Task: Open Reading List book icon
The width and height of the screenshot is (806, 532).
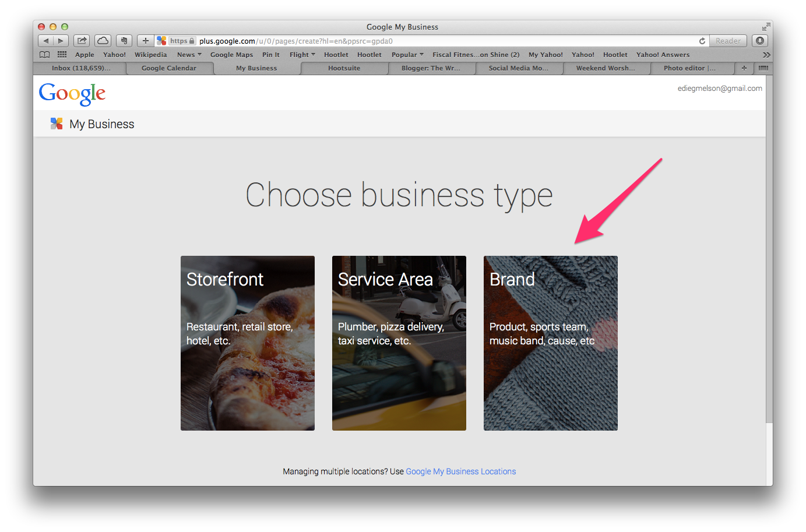Action: [44, 55]
